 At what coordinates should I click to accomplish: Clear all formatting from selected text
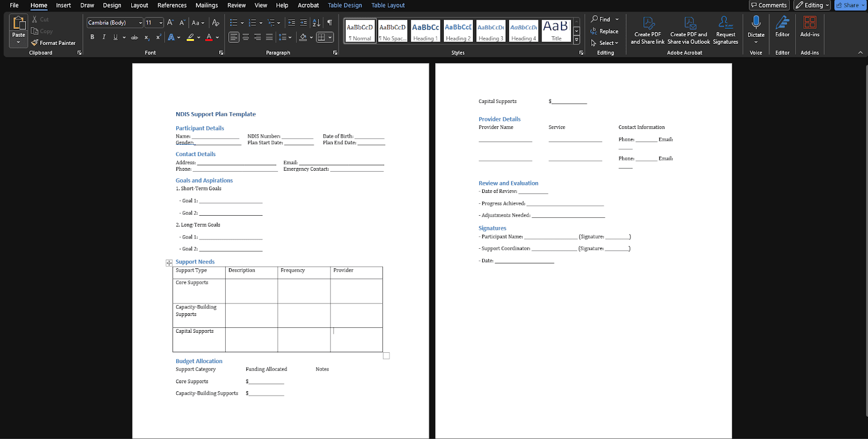(215, 23)
